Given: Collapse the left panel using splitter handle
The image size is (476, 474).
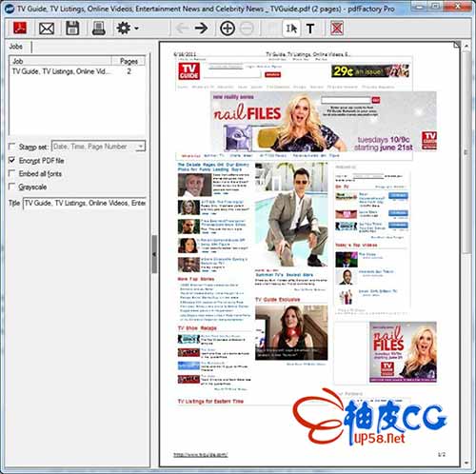Looking at the screenshot, I should pos(154,254).
